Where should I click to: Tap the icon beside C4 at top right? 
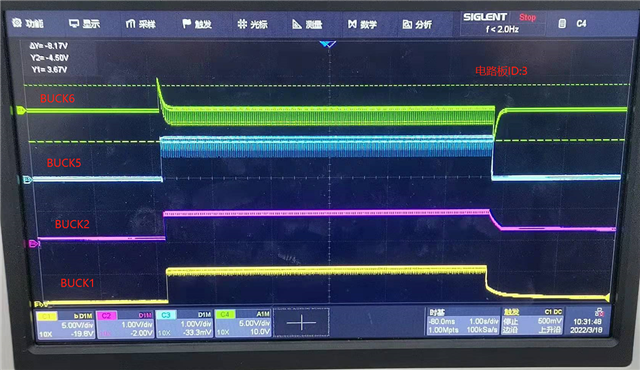(562, 24)
